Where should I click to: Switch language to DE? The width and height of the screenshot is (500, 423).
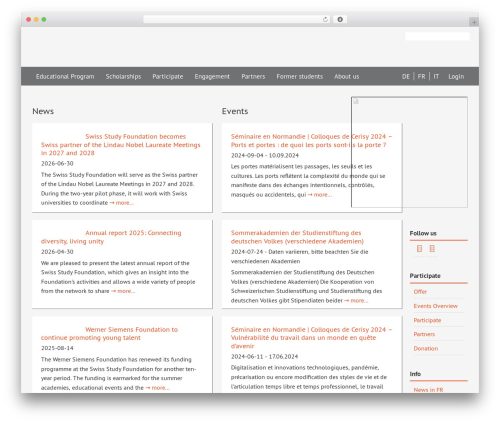(x=406, y=77)
